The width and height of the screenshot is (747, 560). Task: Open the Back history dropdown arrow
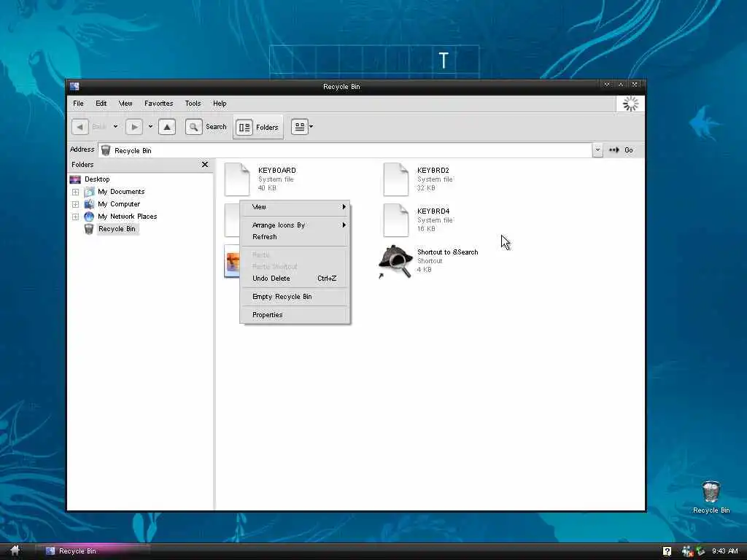115,127
